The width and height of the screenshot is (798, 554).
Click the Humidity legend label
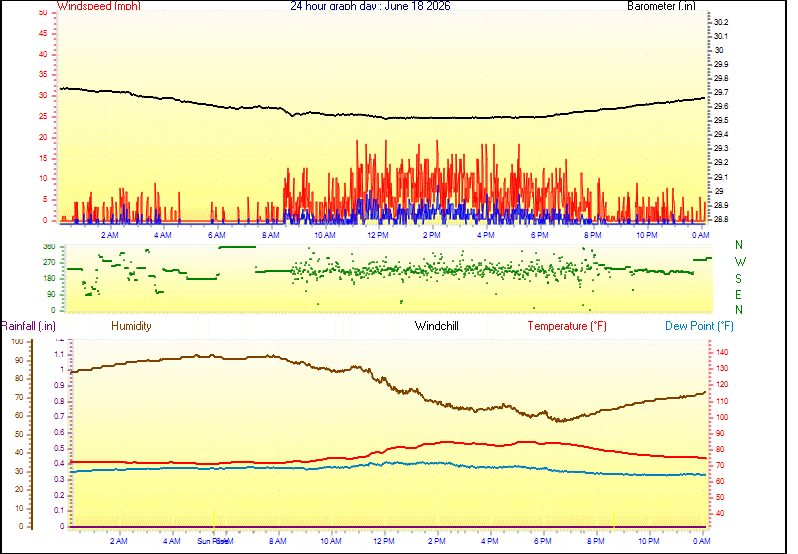(x=131, y=326)
